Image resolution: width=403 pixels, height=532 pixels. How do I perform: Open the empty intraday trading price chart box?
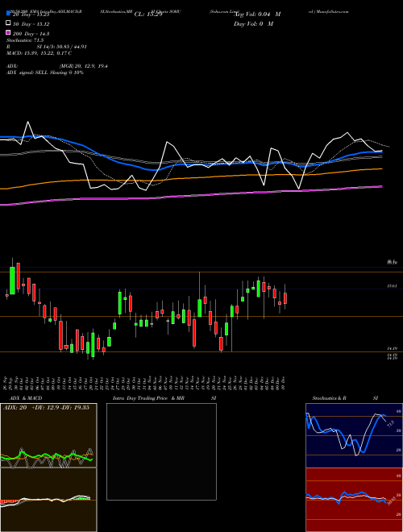161,451
